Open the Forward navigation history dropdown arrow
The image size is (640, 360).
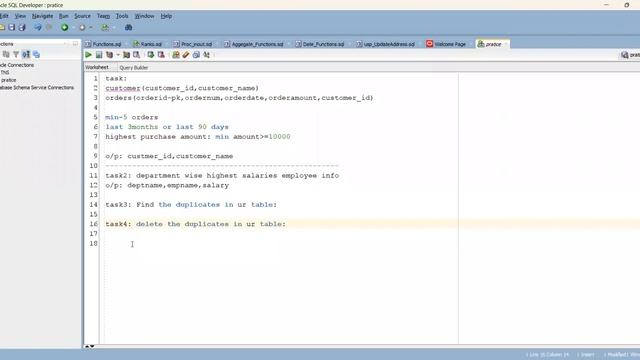click(x=91, y=27)
